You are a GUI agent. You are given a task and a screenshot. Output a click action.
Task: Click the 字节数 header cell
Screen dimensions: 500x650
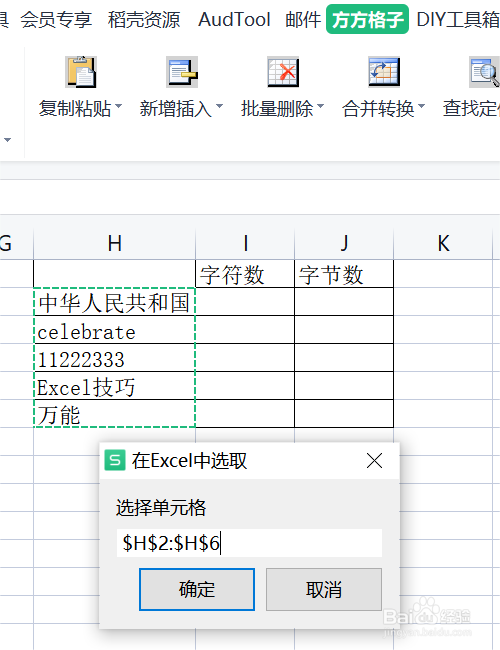(x=344, y=274)
